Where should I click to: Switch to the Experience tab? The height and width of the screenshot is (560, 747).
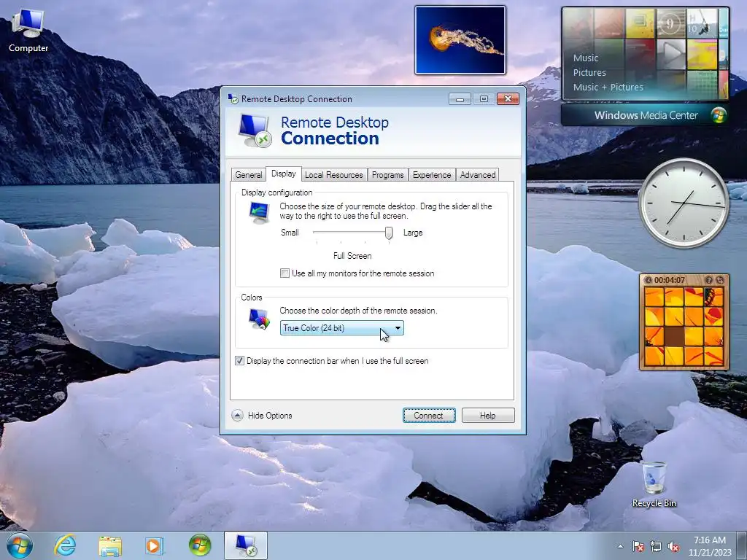pos(432,175)
